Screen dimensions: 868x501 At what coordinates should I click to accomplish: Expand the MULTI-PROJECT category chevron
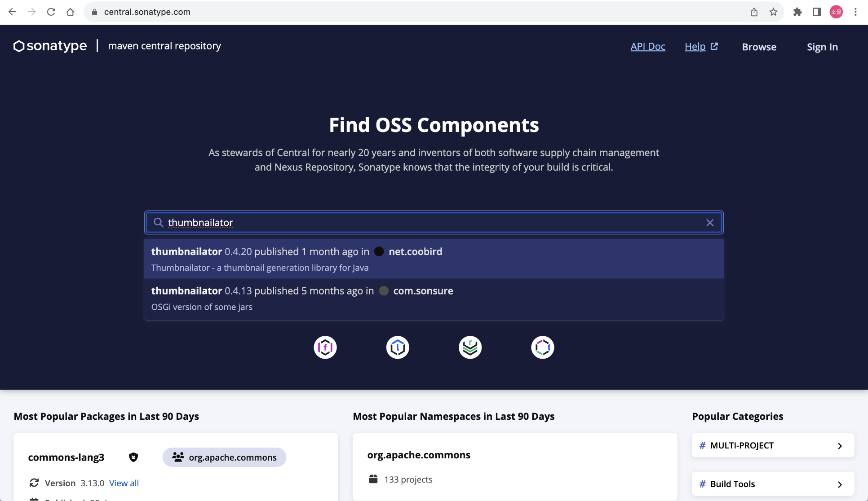point(839,446)
